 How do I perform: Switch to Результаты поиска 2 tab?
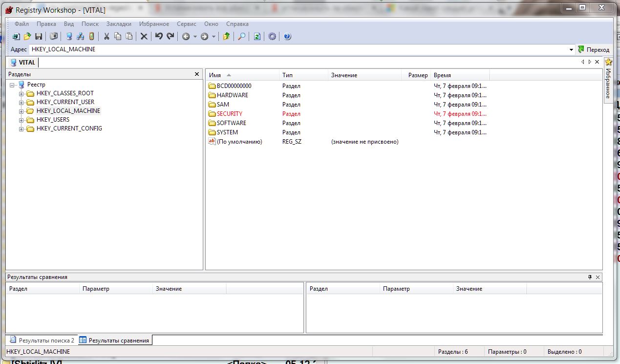click(42, 340)
